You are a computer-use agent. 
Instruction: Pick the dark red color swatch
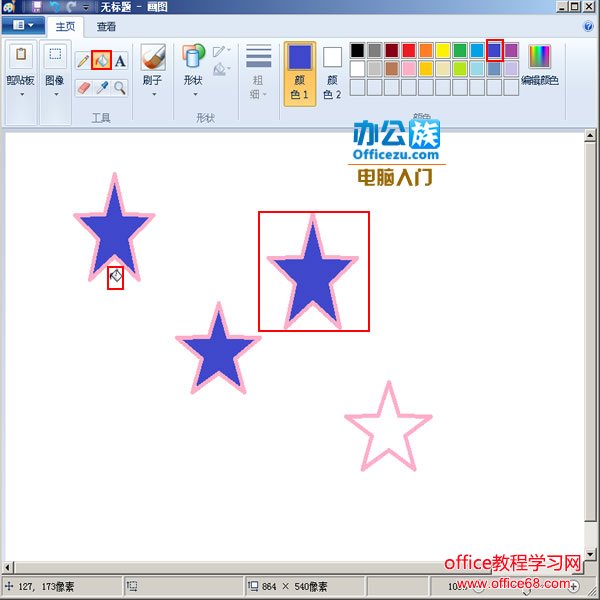click(391, 51)
